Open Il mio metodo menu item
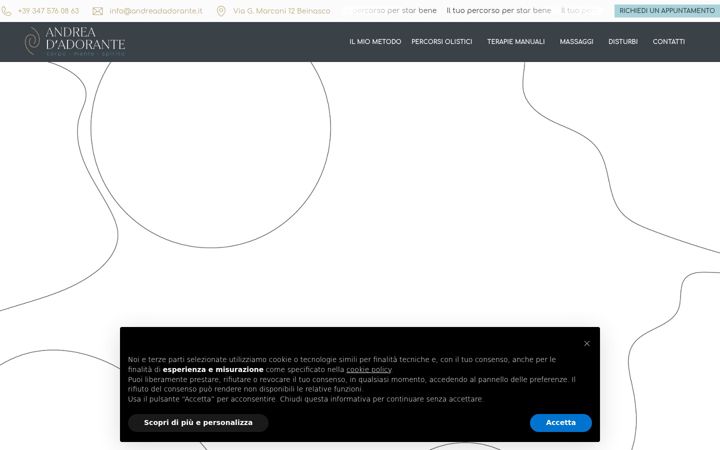720x450 pixels. point(375,41)
